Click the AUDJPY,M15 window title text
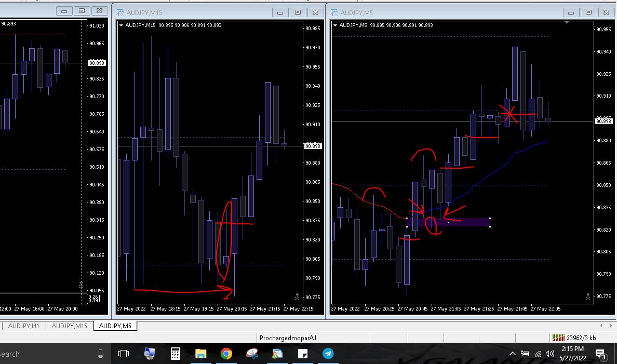617x364 pixels. (144, 12)
